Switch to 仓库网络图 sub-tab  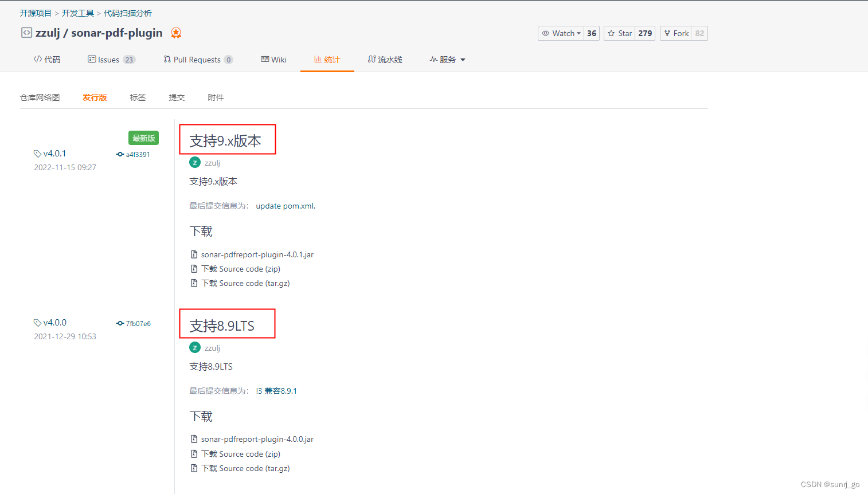40,97
